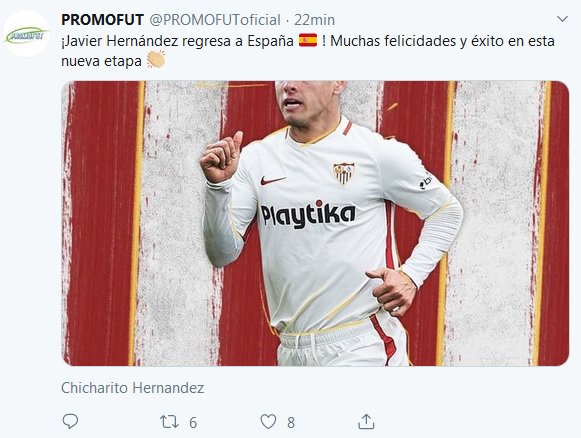The height and width of the screenshot is (438, 581).
Task: Open the @PROMOFUToficial handle link
Action: pyautogui.click(x=215, y=20)
